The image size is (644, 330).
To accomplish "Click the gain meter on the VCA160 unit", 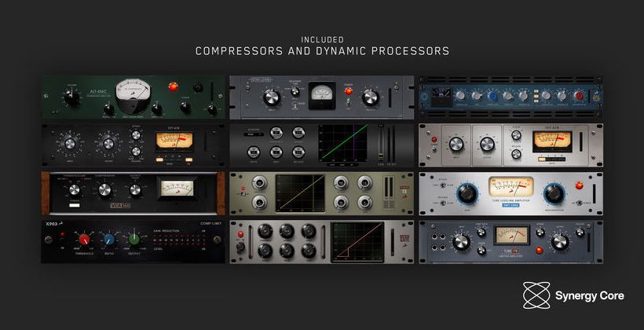I will (177, 188).
